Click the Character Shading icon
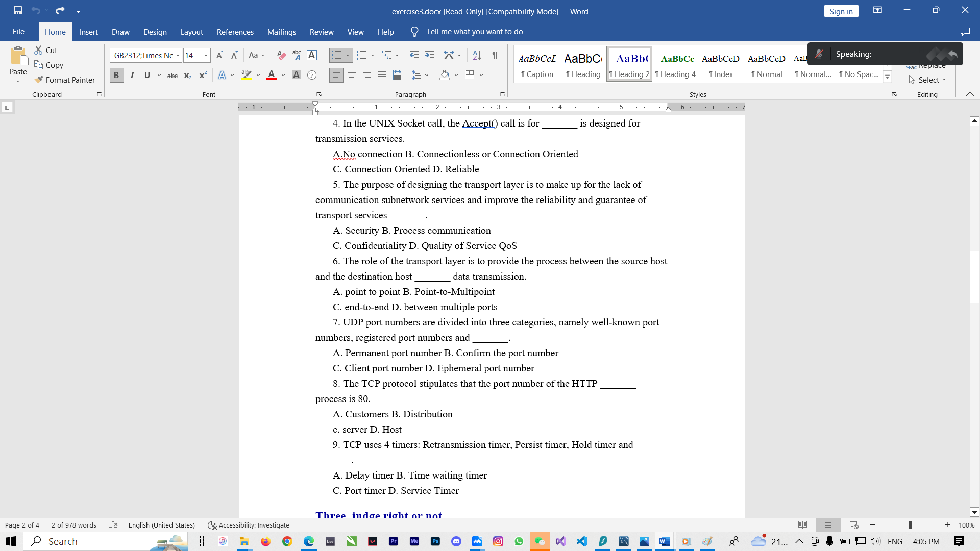Screen dimensions: 980x551 click(x=296, y=76)
